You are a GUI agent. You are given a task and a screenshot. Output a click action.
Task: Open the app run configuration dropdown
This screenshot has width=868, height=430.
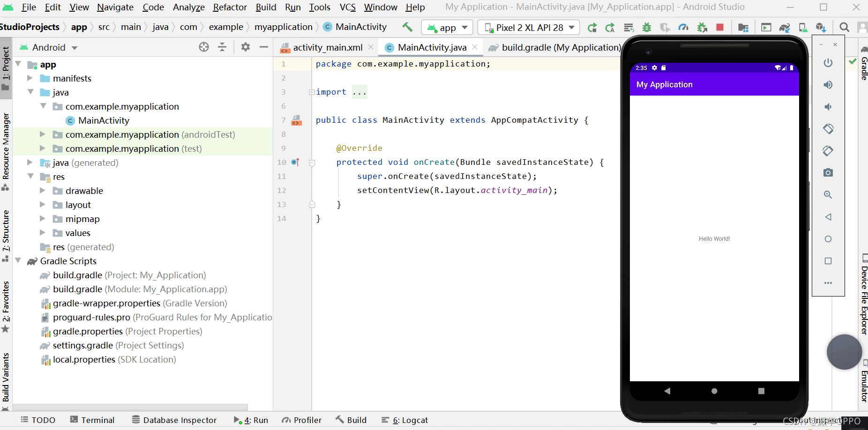[447, 28]
